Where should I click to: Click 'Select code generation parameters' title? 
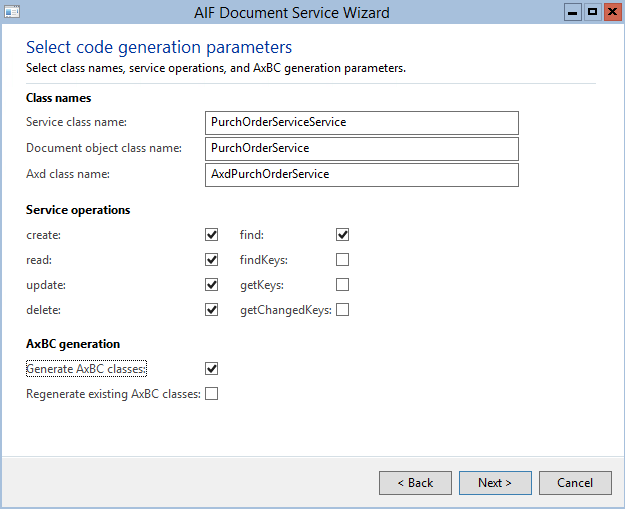tap(159, 47)
